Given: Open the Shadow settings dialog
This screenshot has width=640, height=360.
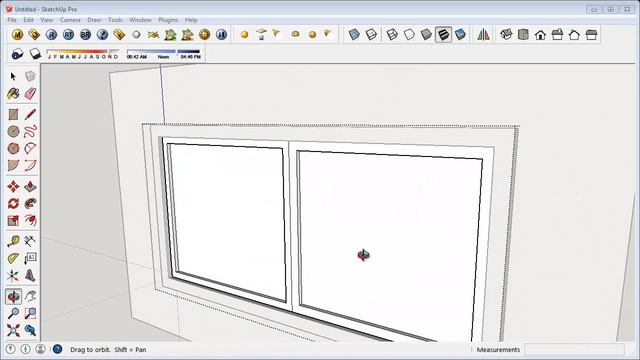Looking at the screenshot, I should coord(17,54).
